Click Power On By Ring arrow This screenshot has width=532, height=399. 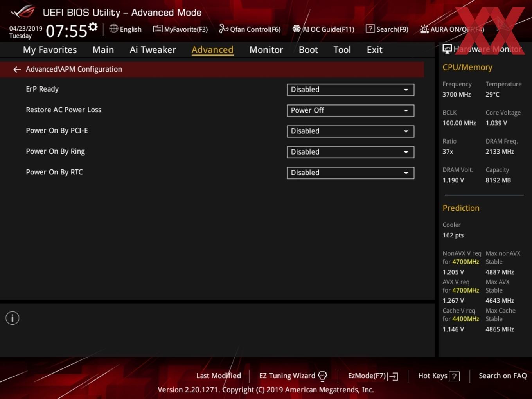[406, 152]
